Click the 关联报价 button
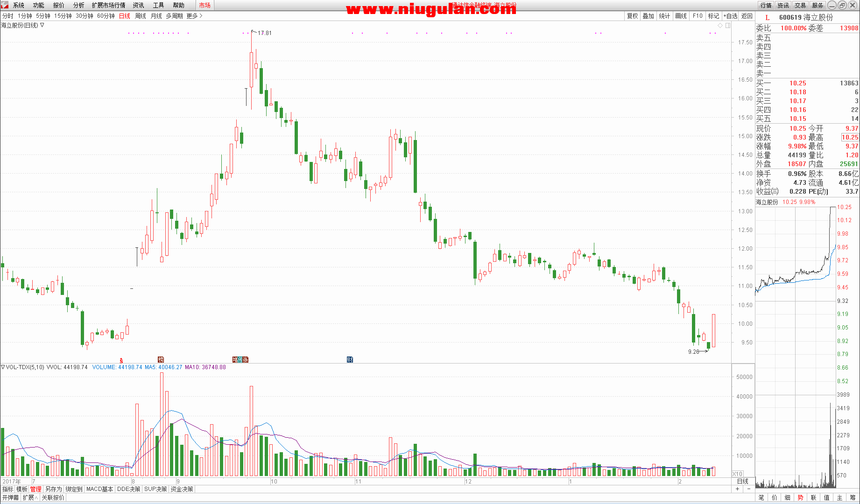 point(53,497)
